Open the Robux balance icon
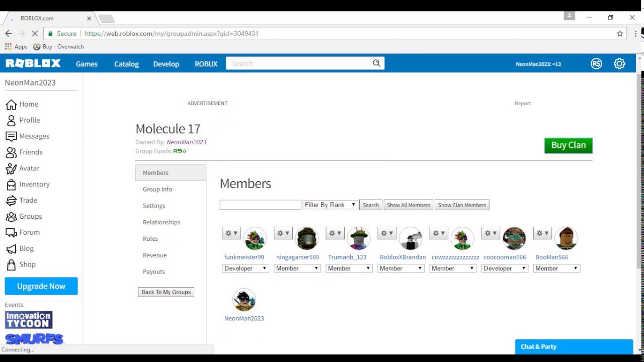This screenshot has width=644, height=362. [596, 64]
